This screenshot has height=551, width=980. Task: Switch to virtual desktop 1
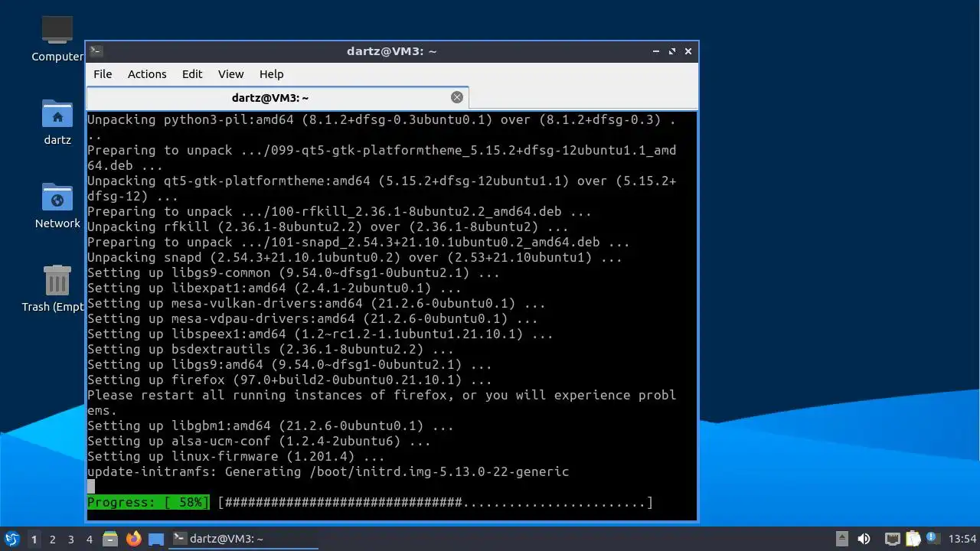click(x=34, y=539)
